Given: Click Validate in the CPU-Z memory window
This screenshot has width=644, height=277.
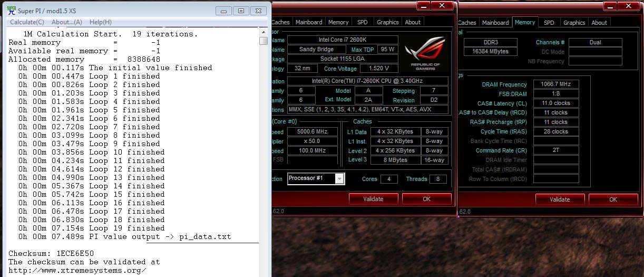Looking at the screenshot, I should point(560,199).
